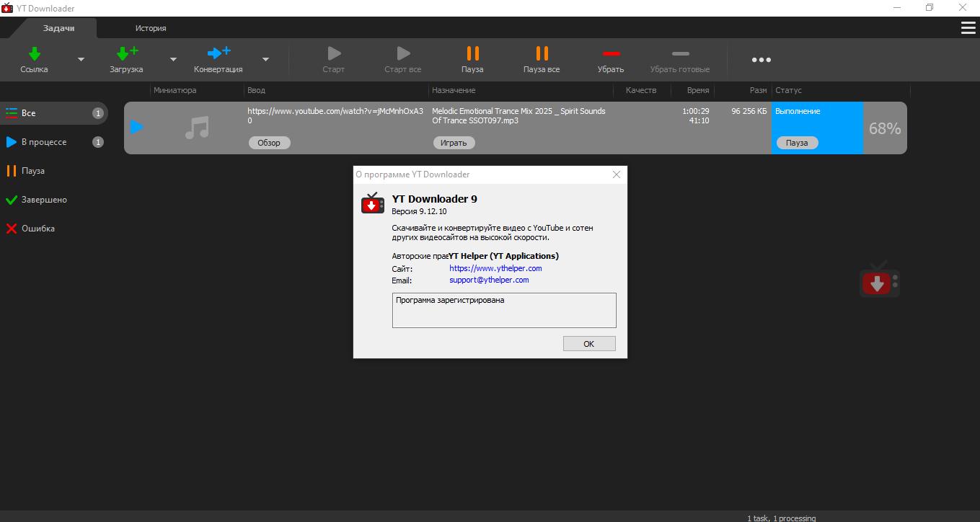Expand the dropdown arrow next to Ссылка

(81, 60)
